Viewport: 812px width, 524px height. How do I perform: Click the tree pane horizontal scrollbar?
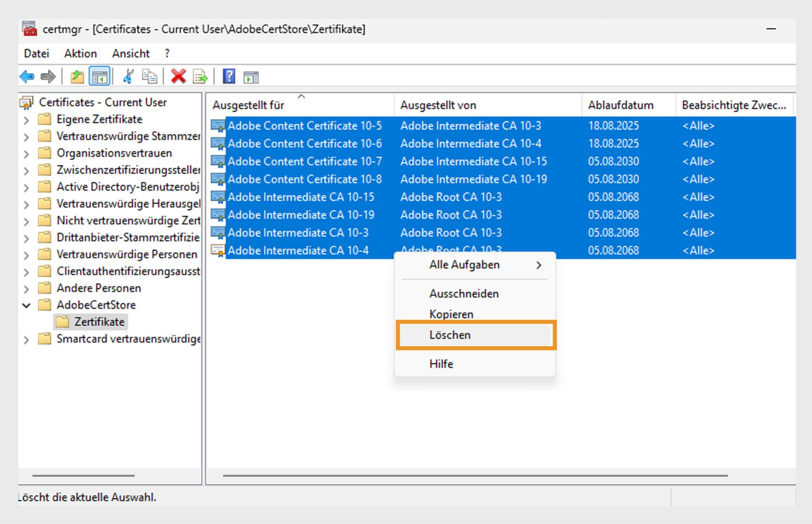pyautogui.click(x=83, y=475)
